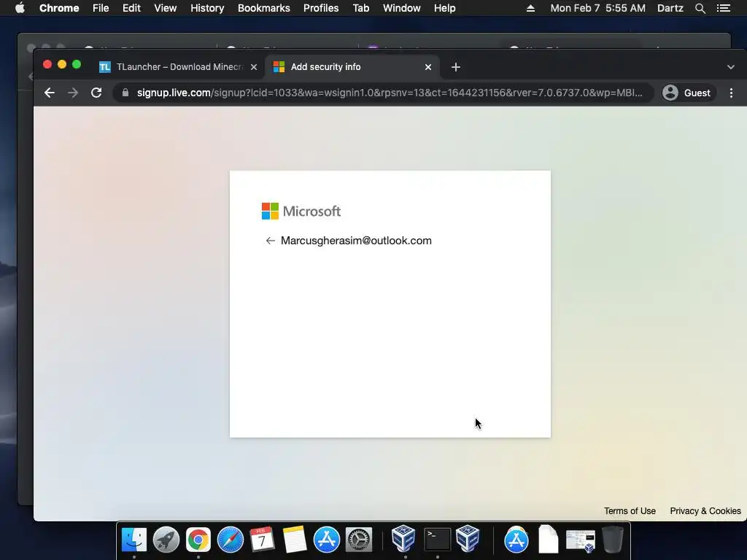Open minimized window thumbnail in Dock

tap(580, 541)
